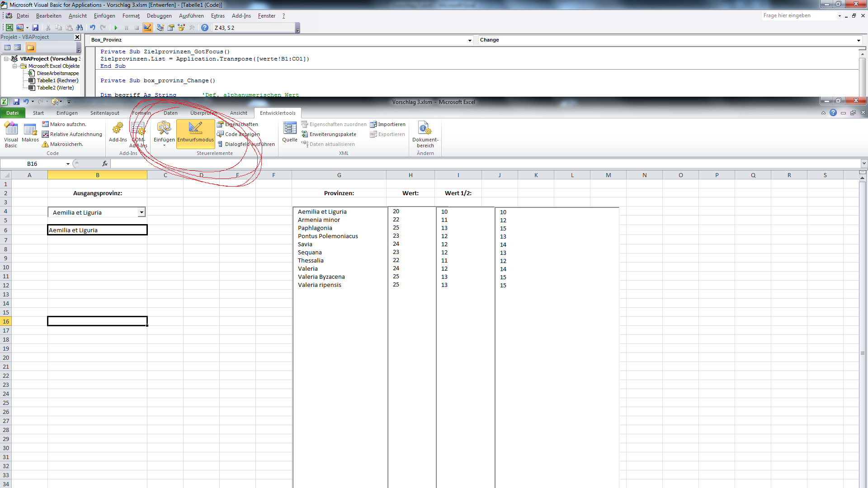
Task: Run the macro with green play icon
Action: coord(116,28)
